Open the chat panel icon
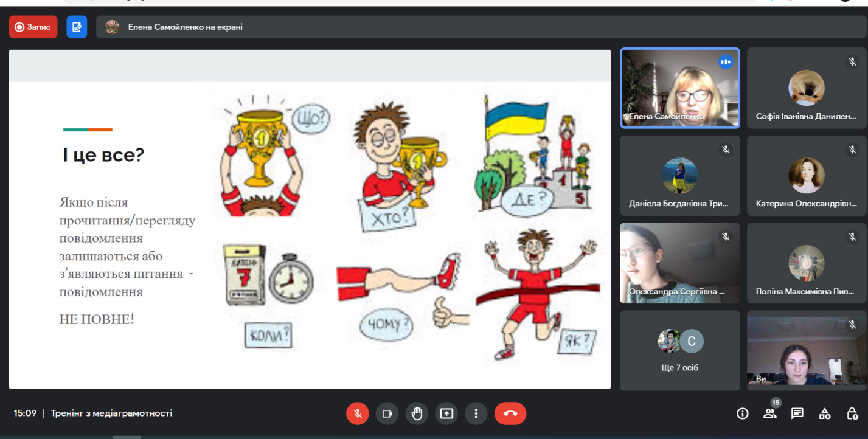 click(x=797, y=413)
